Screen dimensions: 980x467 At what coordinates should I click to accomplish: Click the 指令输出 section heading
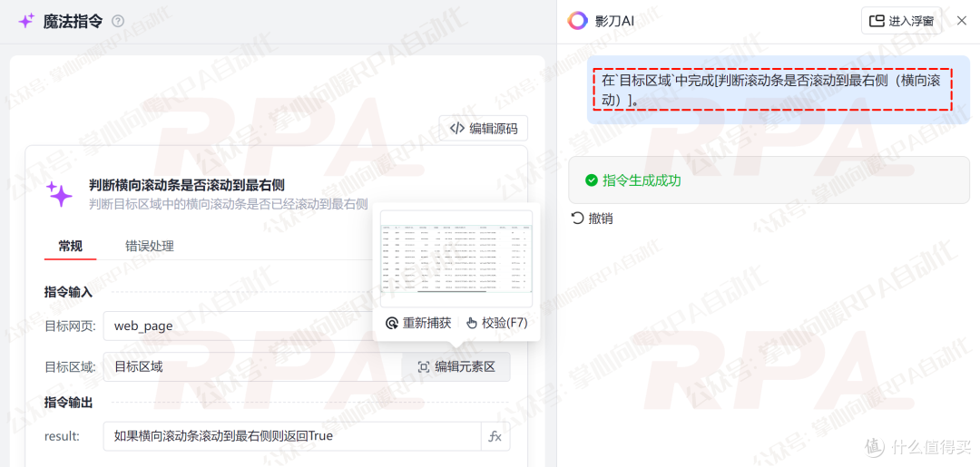(x=68, y=403)
